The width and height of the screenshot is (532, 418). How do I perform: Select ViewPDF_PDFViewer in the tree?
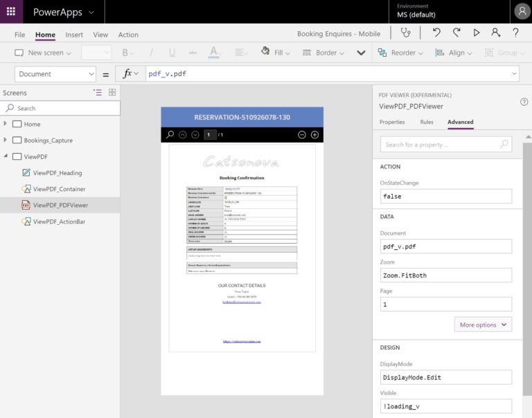[60, 205]
